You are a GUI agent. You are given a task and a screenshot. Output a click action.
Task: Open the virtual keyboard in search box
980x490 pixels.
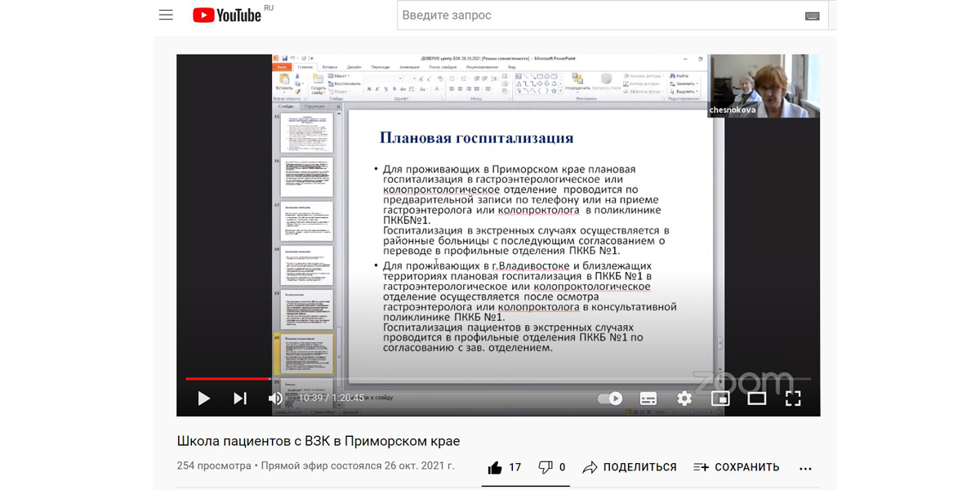pyautogui.click(x=812, y=16)
